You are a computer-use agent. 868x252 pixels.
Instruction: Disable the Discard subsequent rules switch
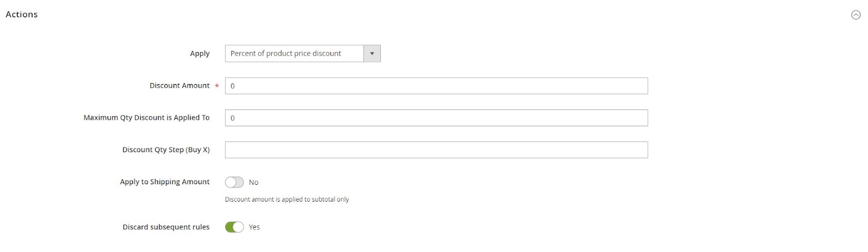pos(234,227)
